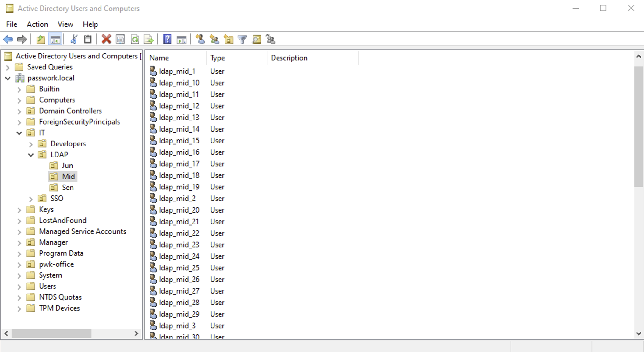The width and height of the screenshot is (644, 352).
Task: Sort list by Name column header
Action: point(176,58)
